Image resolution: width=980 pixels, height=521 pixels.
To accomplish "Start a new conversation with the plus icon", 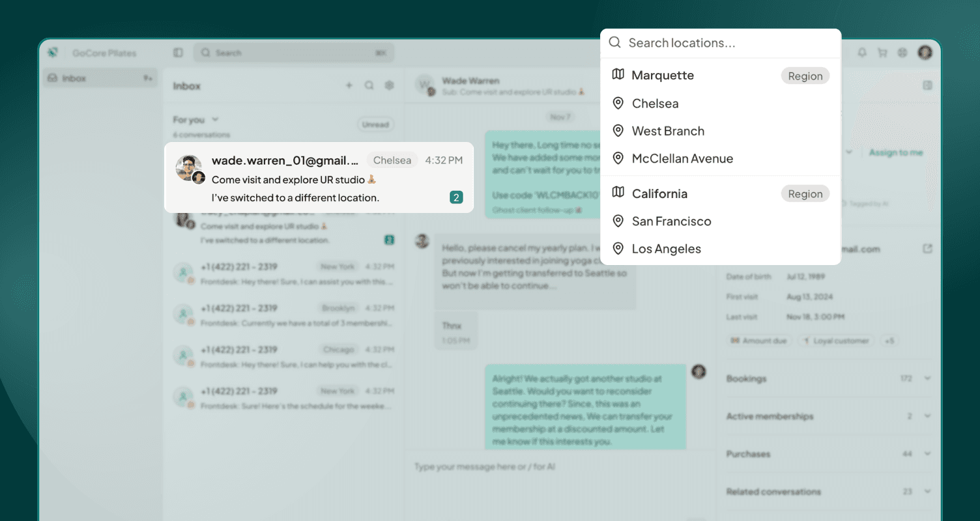I will [349, 85].
